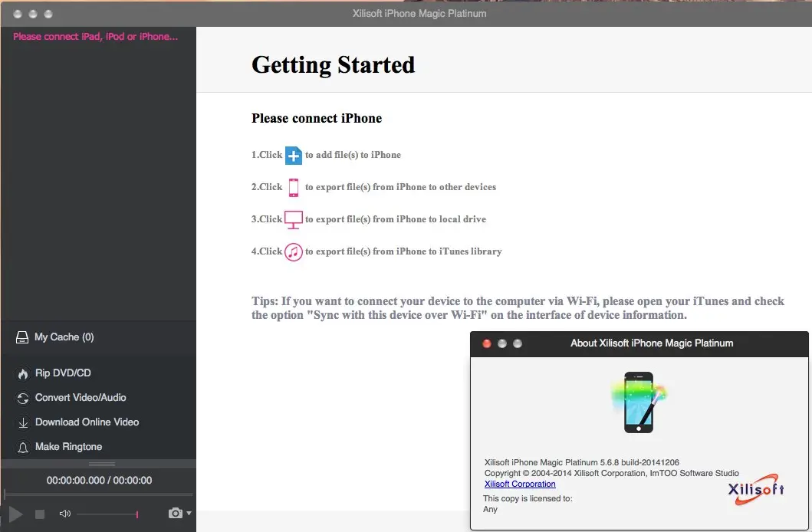
Task: Adjust the volume slider
Action: click(107, 514)
